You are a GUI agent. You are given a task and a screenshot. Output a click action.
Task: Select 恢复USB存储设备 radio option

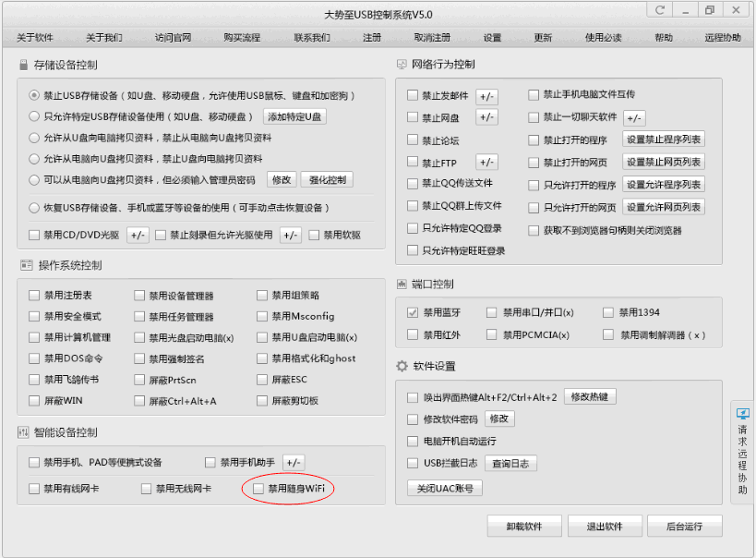34,208
